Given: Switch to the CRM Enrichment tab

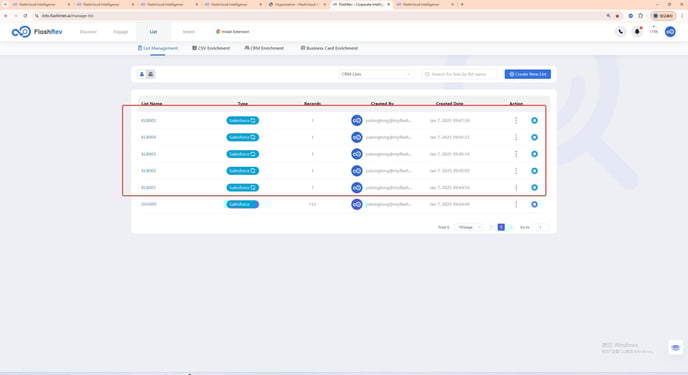Looking at the screenshot, I should [x=264, y=48].
